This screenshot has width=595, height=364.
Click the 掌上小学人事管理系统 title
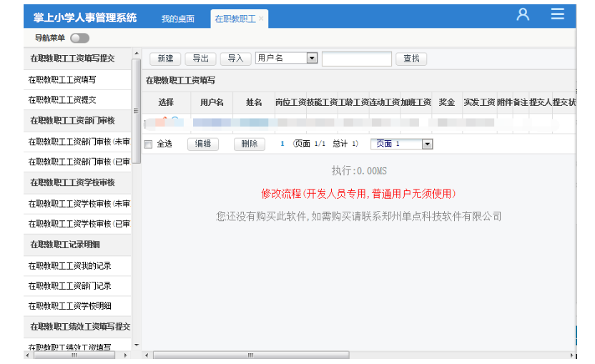pos(84,17)
